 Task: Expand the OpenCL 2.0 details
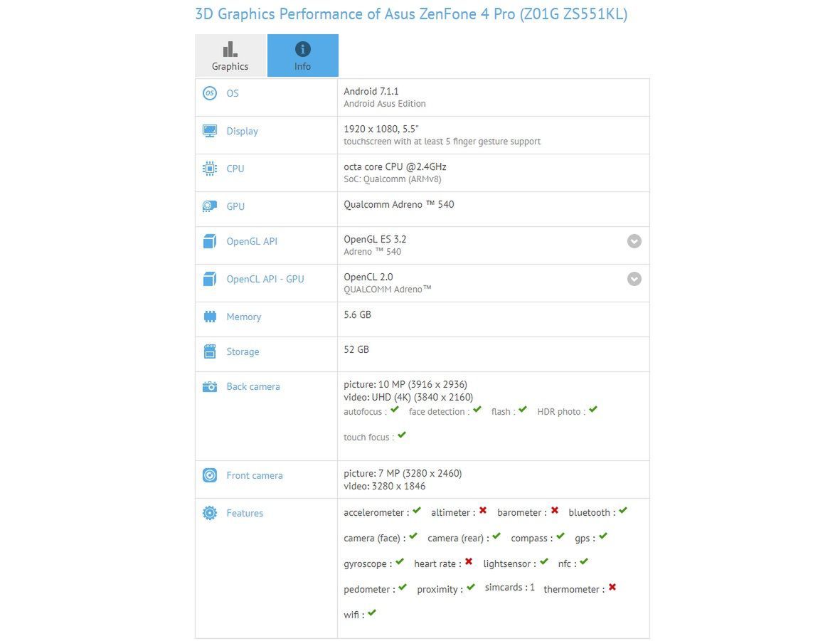[x=634, y=279]
